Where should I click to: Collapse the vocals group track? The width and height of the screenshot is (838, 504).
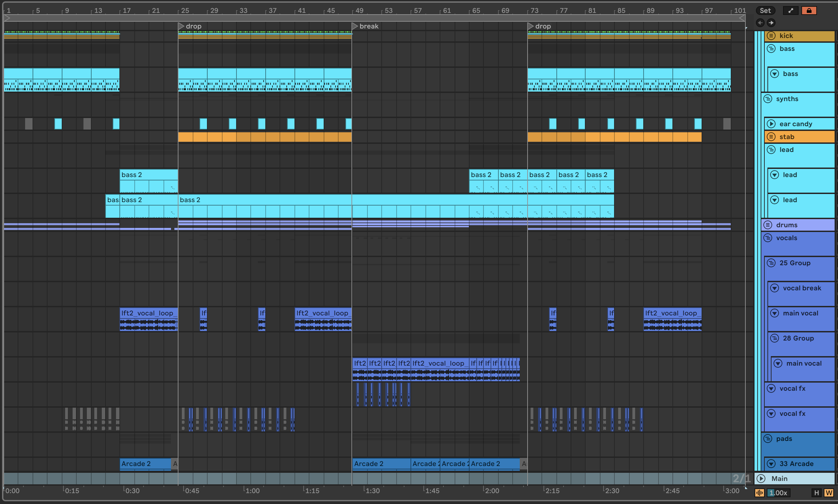tap(768, 238)
